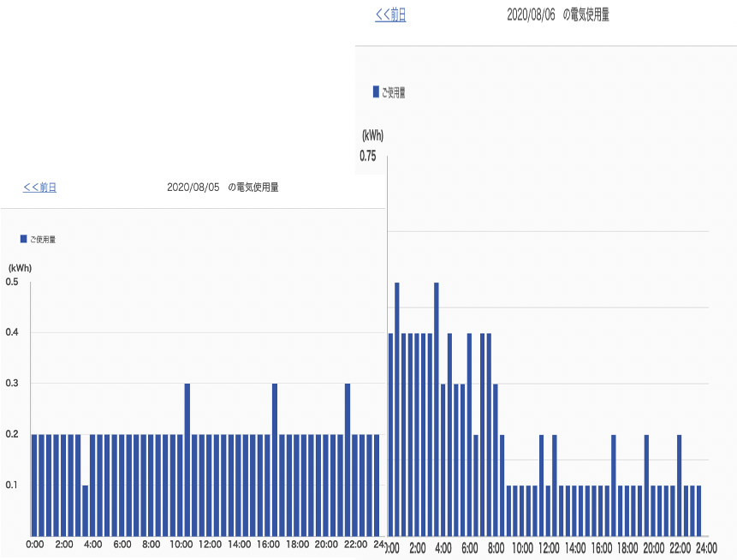737x560 pixels.
Task: Click the 2020/08/05 の電気使用量 chart title
Action: (x=223, y=187)
